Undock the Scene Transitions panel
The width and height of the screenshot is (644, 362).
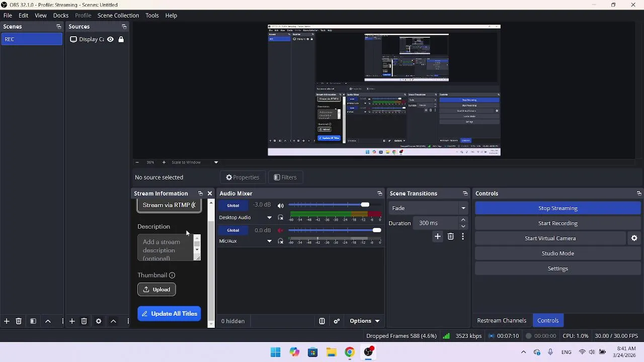click(x=465, y=194)
